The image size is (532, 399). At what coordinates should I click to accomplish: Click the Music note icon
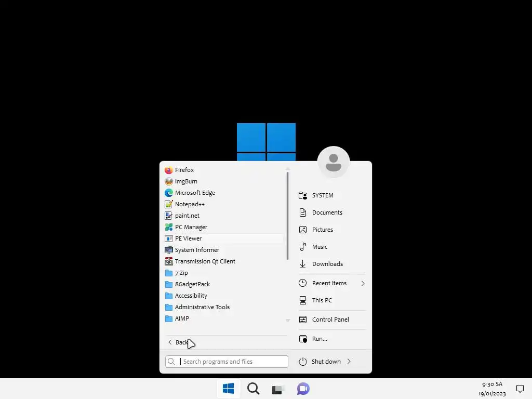pyautogui.click(x=303, y=247)
